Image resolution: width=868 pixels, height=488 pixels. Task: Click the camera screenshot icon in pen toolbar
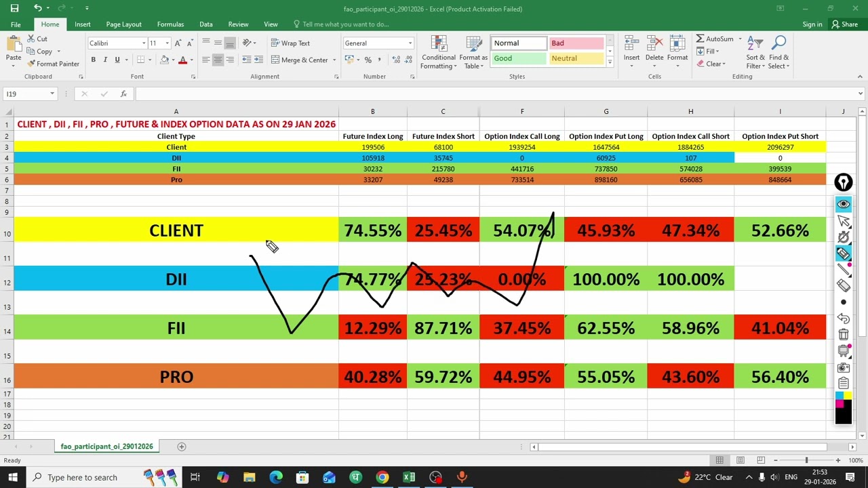844,367
